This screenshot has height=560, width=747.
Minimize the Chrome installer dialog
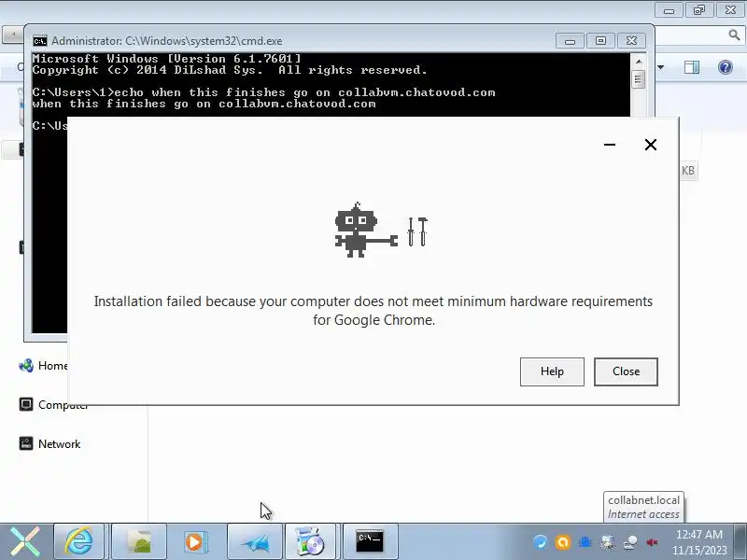[x=610, y=145]
